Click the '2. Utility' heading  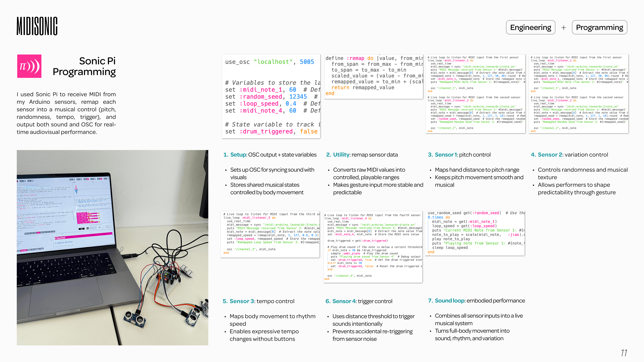pos(362,155)
